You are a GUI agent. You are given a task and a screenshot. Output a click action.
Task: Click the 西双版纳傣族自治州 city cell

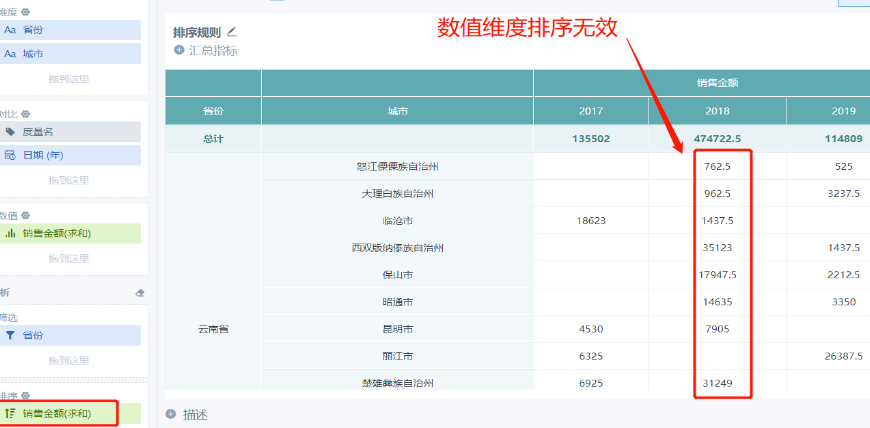point(397,248)
